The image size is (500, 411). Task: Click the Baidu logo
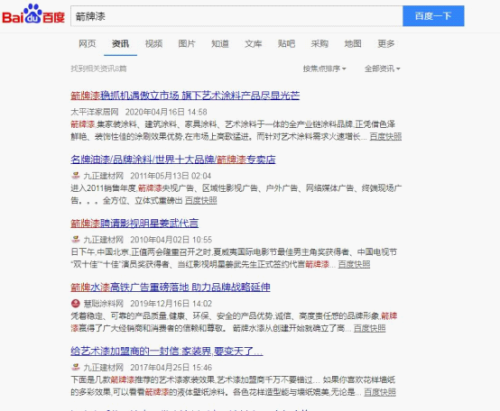pyautogui.click(x=33, y=14)
